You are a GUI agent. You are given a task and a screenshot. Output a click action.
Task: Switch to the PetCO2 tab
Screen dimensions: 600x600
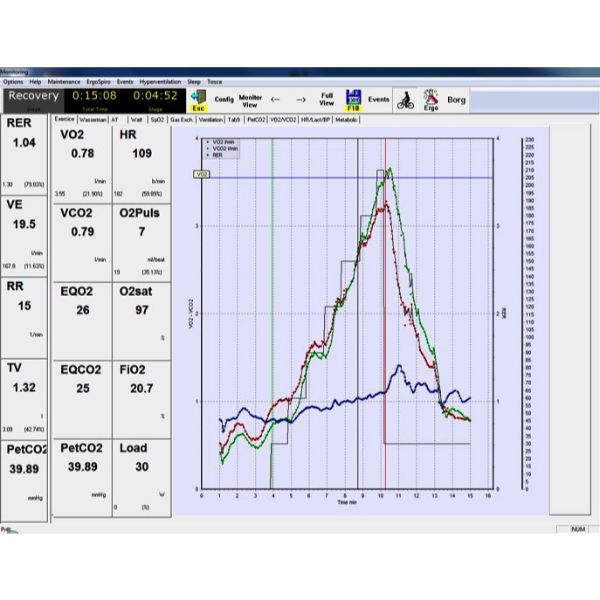(x=256, y=120)
